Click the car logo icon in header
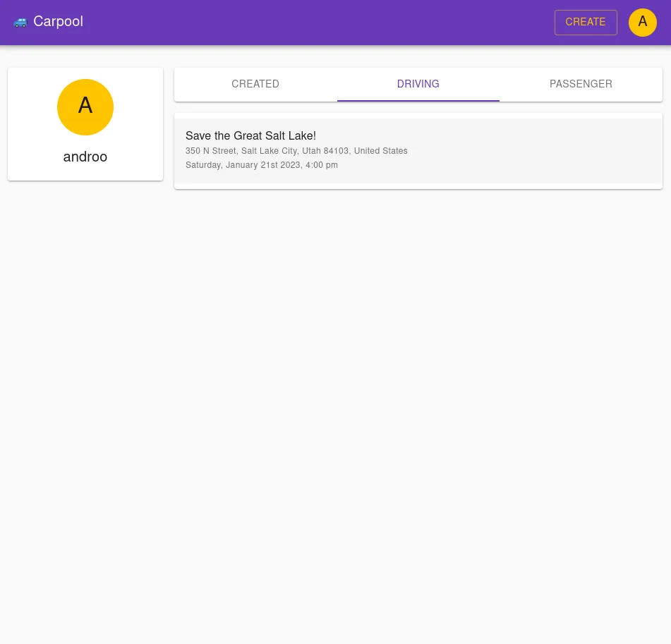The image size is (671, 644). (20, 22)
